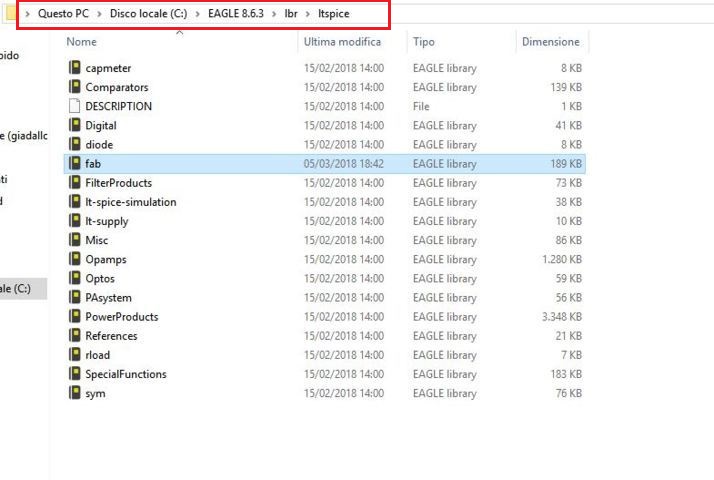Expand the chevron after Questo PC
Image resolution: width=714 pixels, height=480 pixels.
click(99, 14)
